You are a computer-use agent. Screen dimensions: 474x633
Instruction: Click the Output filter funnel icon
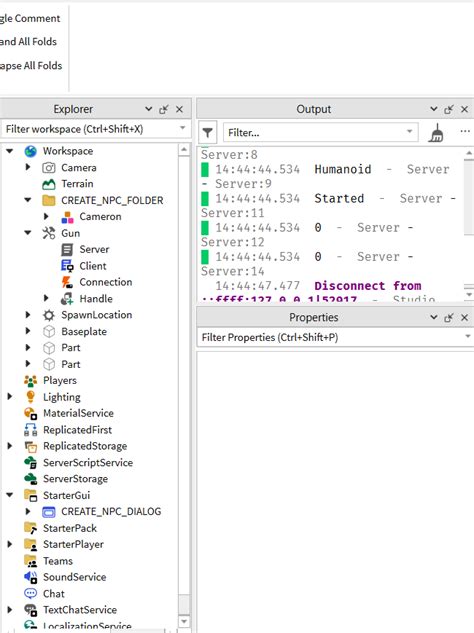[208, 132]
